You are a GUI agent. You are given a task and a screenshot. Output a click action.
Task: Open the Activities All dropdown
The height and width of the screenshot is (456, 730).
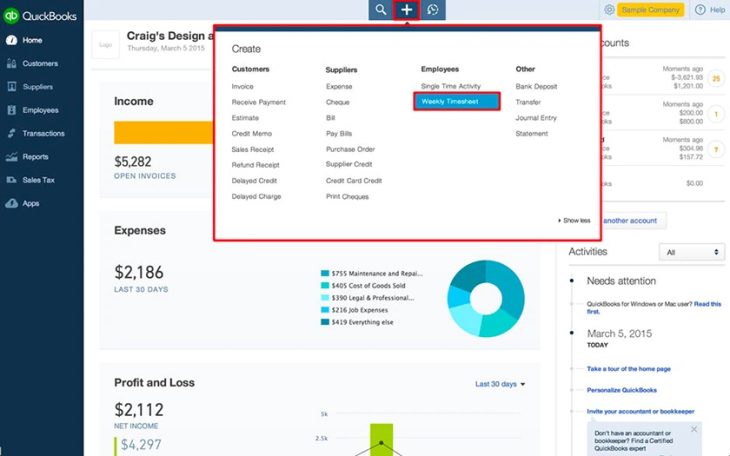pos(691,252)
